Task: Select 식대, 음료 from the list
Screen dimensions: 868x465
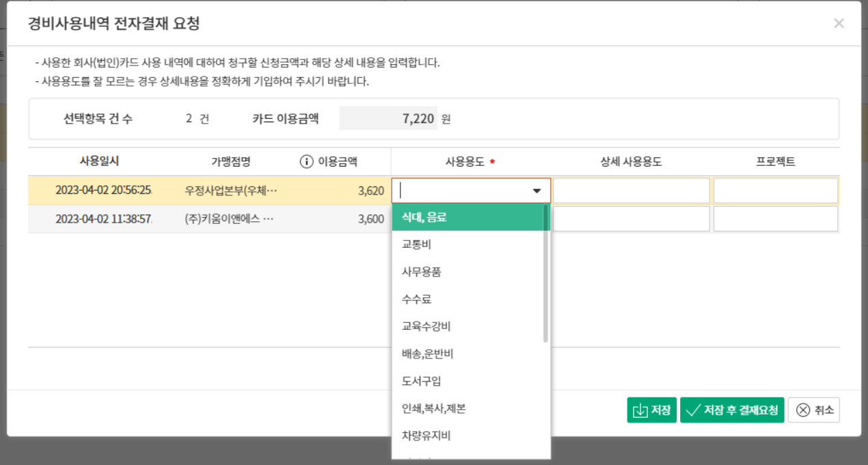Action: (x=424, y=218)
